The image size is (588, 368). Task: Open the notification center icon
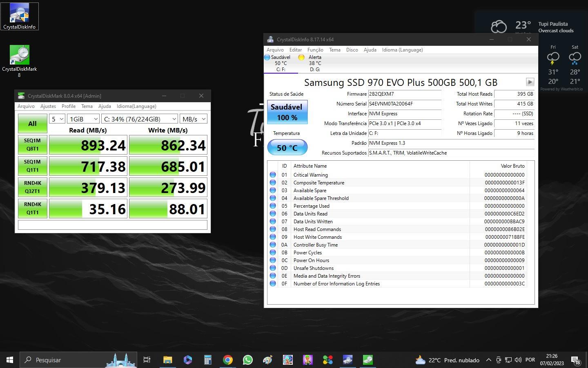coord(576,360)
